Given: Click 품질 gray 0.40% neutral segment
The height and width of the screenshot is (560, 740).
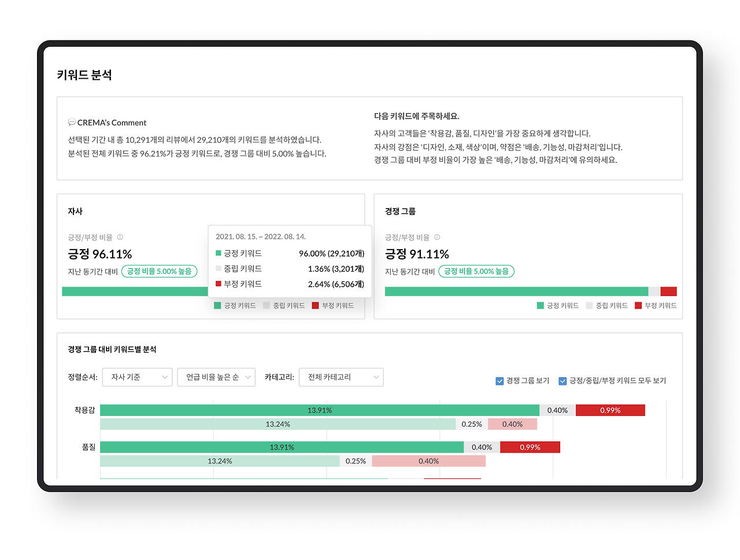Looking at the screenshot, I should pyautogui.click(x=482, y=447).
